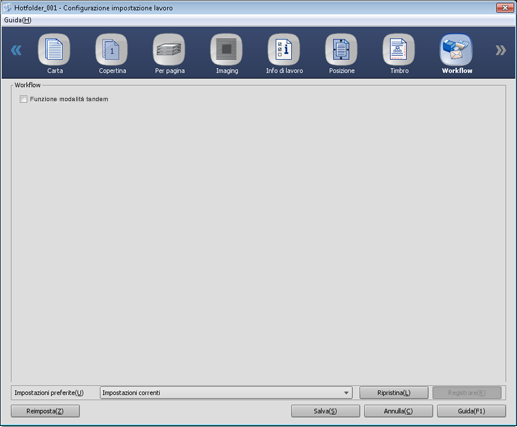Enable Funzione modalità tandem checkbox
The image size is (517, 427).
point(23,99)
